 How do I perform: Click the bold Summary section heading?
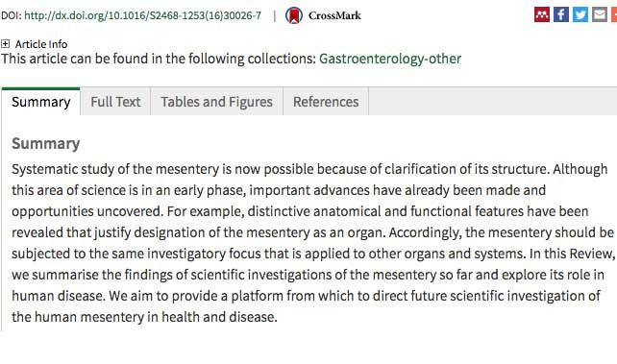45,143
